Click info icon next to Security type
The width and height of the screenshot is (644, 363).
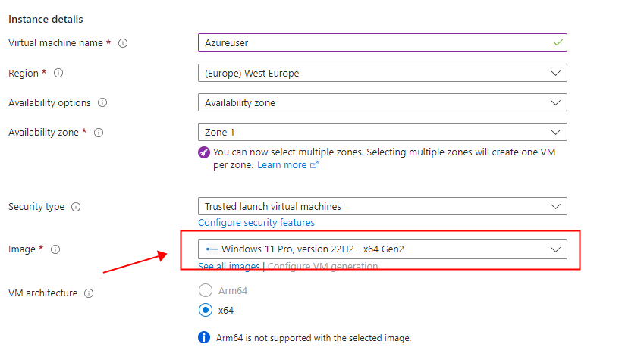click(76, 207)
